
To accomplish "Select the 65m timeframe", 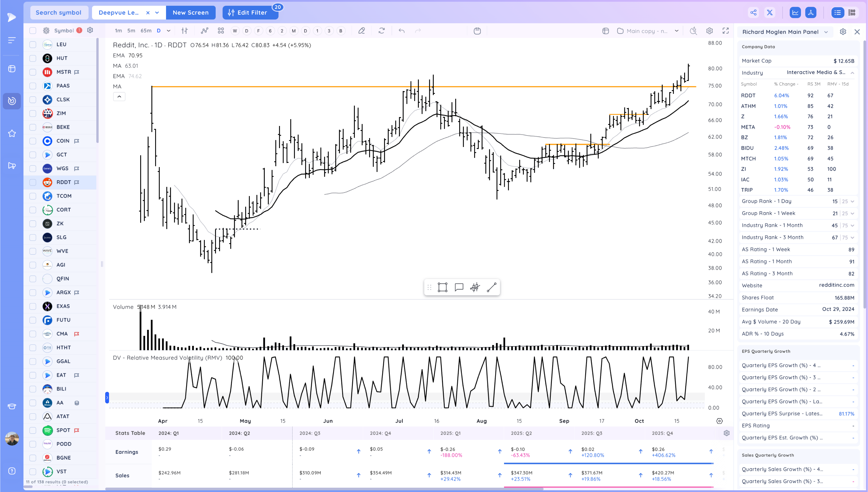I will [146, 31].
